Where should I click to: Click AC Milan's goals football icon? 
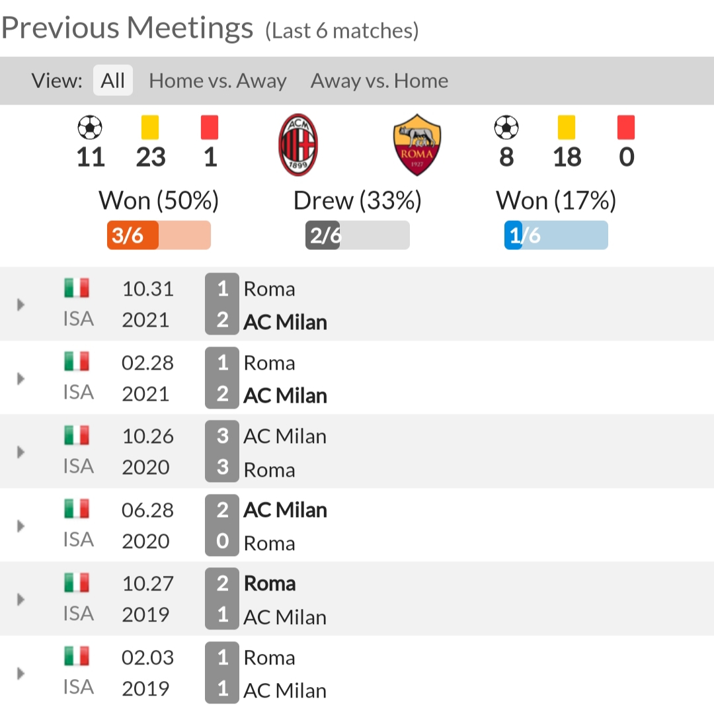coord(90,128)
